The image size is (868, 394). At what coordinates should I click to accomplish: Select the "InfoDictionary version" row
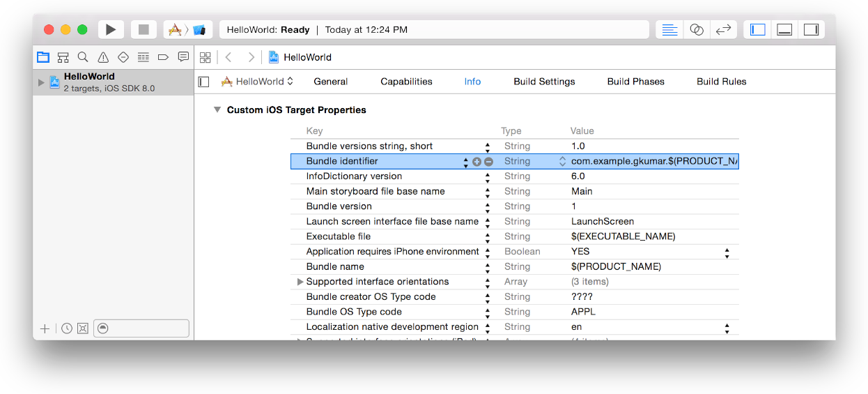(x=515, y=176)
